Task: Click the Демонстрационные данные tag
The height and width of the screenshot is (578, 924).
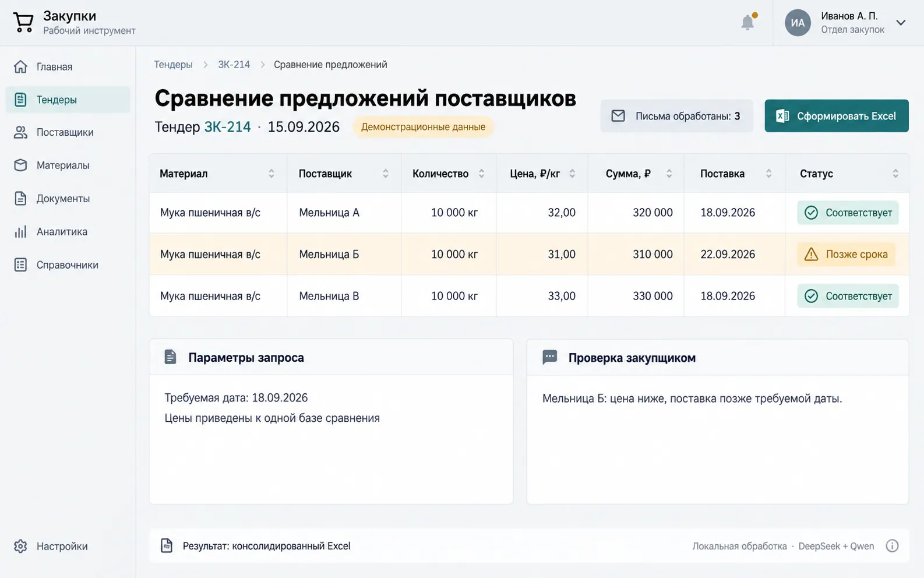Action: tap(423, 127)
